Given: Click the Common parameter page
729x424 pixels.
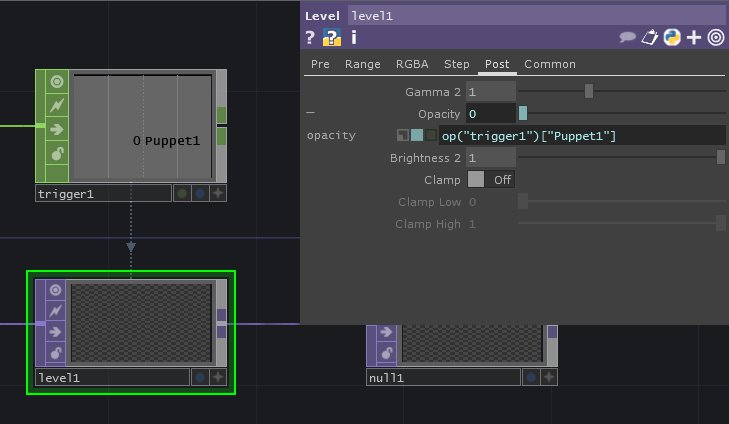Looking at the screenshot, I should pos(550,64).
